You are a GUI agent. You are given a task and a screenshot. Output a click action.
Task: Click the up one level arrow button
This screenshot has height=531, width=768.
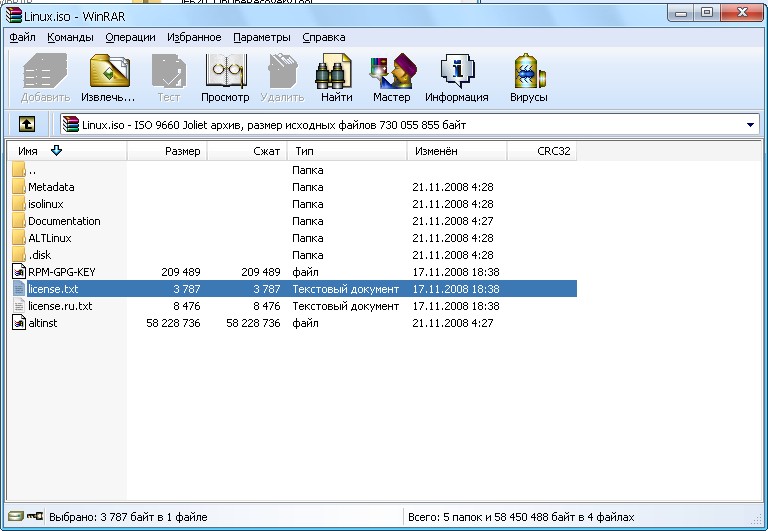point(27,125)
